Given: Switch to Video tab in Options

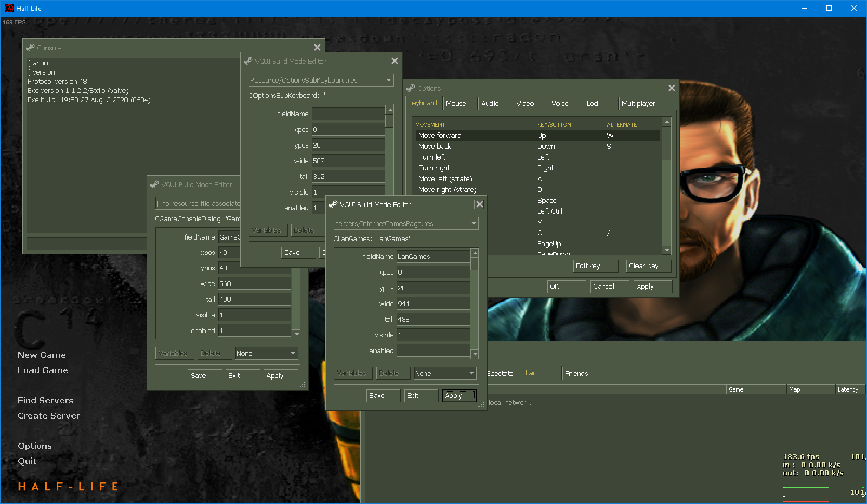Looking at the screenshot, I should pos(530,103).
